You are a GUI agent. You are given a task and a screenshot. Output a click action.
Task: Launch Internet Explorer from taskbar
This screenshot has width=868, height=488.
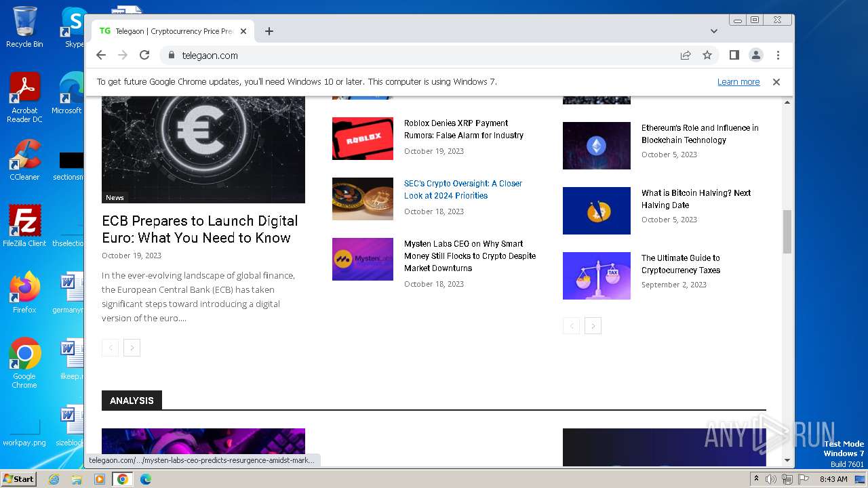coord(54,479)
